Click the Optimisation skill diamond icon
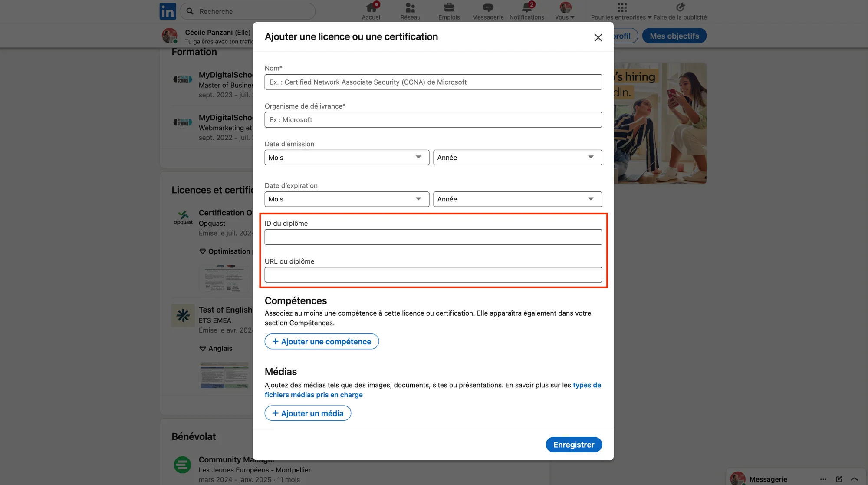This screenshot has height=485, width=868. [x=202, y=251]
